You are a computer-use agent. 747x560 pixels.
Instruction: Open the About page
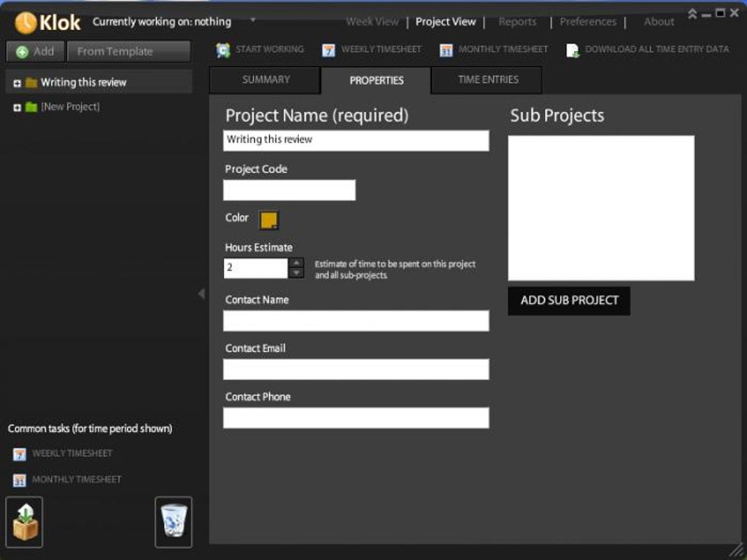click(659, 21)
